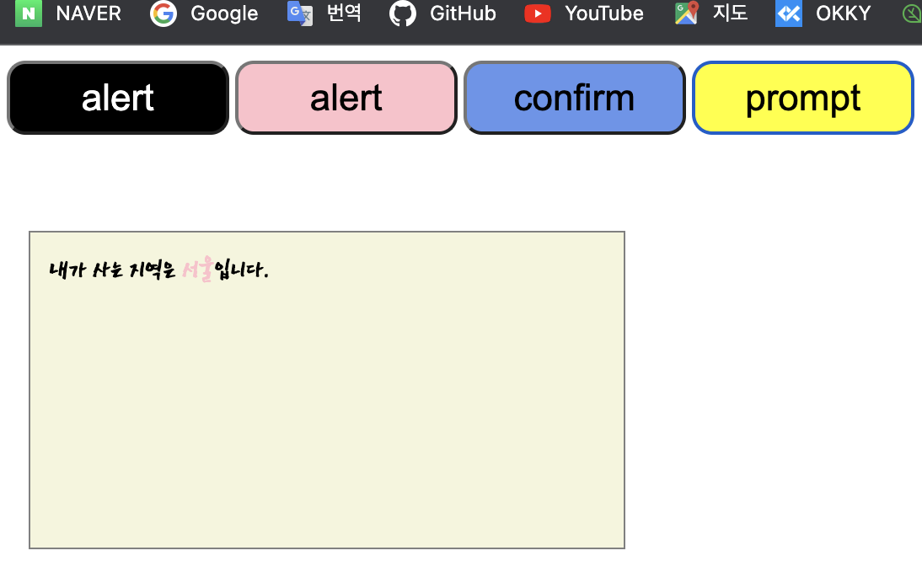Click the NAVER green N icon
Screen dimensions: 922x588
(28, 13)
